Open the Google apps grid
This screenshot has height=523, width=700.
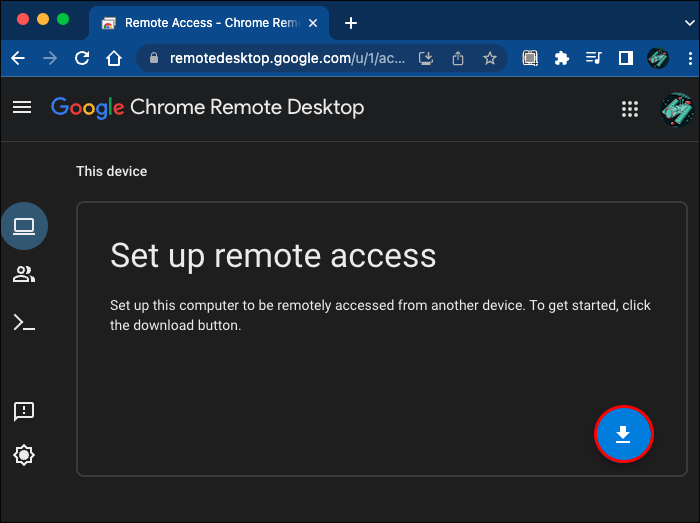[x=630, y=108]
